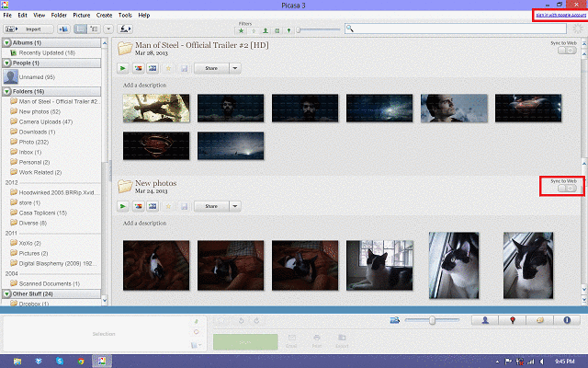Play slideshow for New photos folder
Image resolution: width=588 pixels, height=368 pixels.
click(x=122, y=206)
